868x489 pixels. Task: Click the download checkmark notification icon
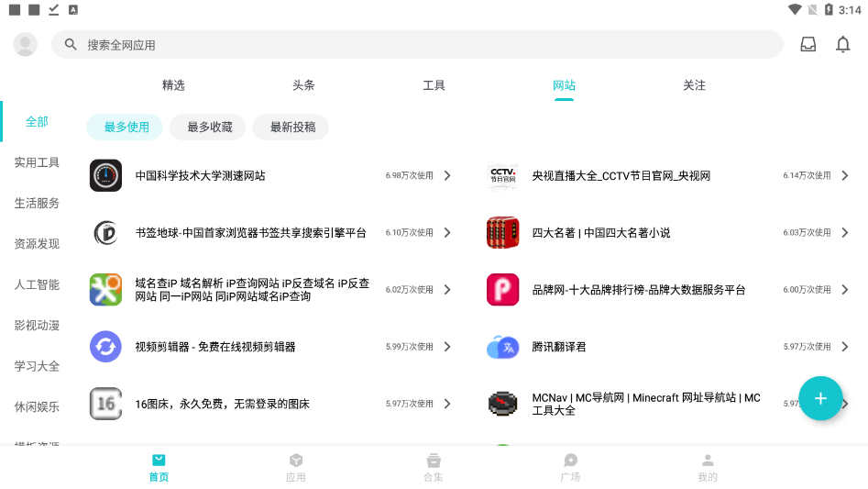pyautogui.click(x=54, y=9)
